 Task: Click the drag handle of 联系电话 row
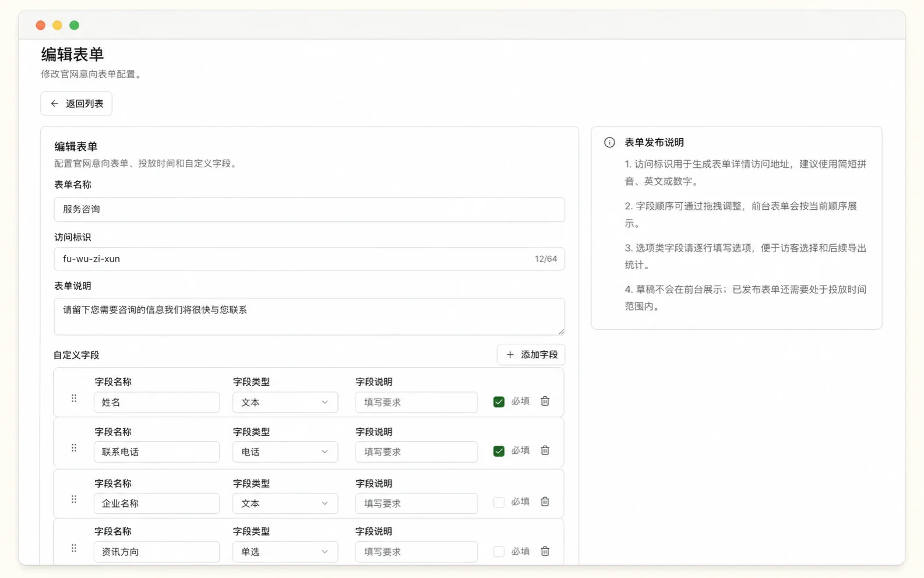74,448
